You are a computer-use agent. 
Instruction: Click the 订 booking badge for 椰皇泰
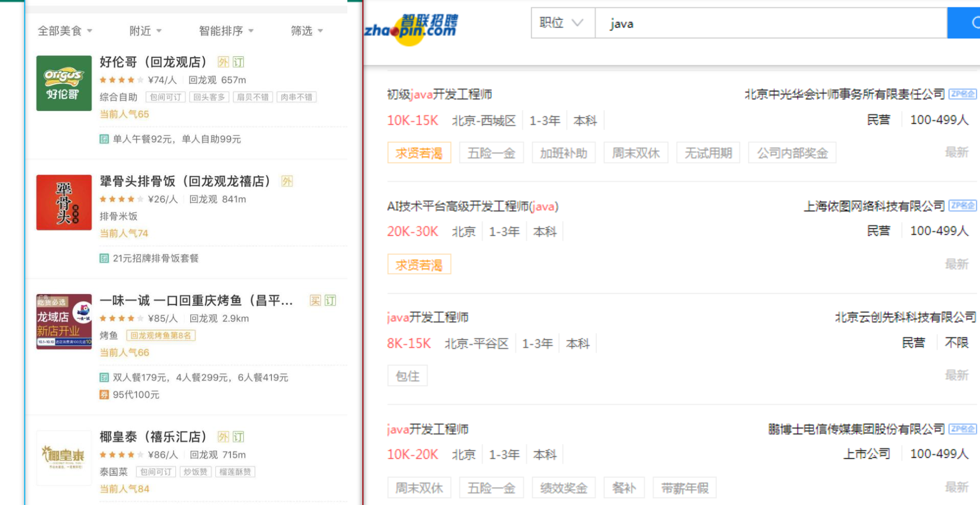[x=238, y=436]
